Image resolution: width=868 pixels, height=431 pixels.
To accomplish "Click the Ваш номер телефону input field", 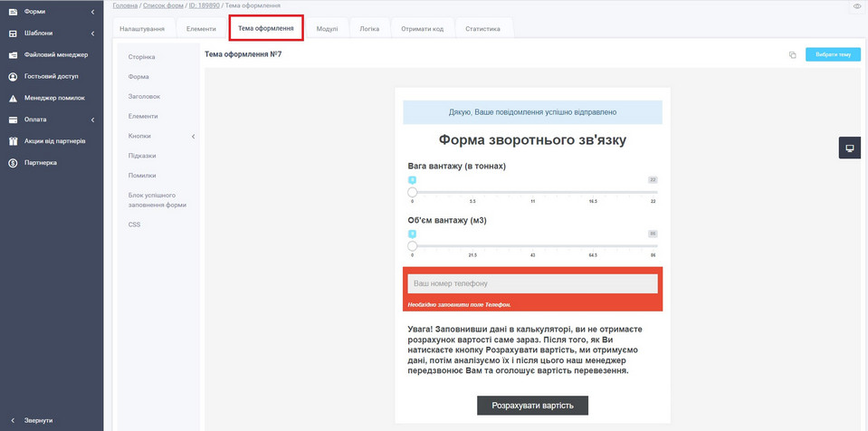I will tap(532, 283).
